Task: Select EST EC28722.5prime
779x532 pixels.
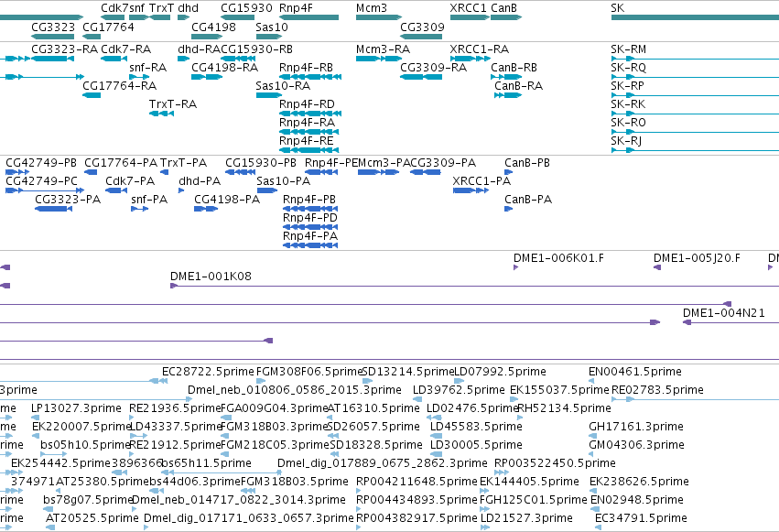Action: (x=165, y=382)
